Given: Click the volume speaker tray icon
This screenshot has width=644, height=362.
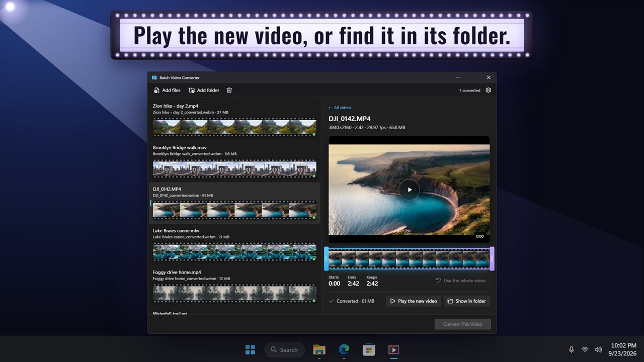Looking at the screenshot, I should (x=598, y=349).
